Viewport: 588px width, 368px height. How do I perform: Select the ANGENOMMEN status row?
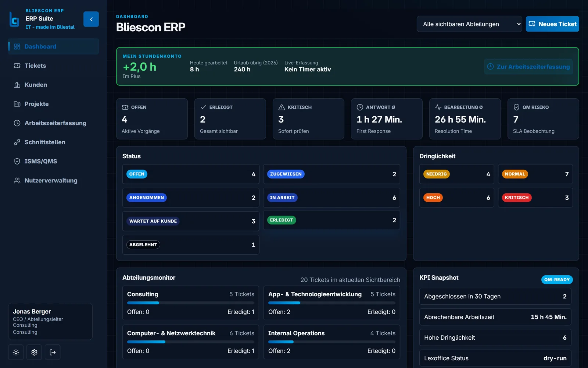coord(191,198)
